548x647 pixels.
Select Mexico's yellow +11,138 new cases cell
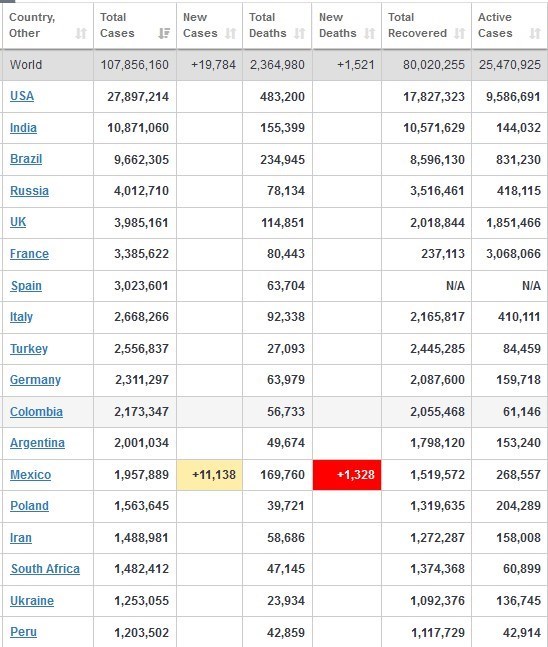[x=210, y=475]
